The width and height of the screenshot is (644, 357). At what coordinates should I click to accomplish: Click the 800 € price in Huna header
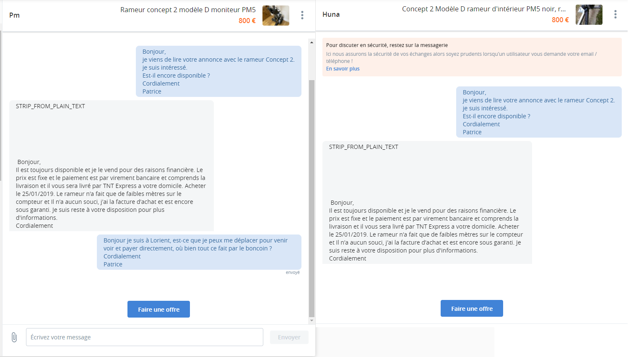point(560,20)
